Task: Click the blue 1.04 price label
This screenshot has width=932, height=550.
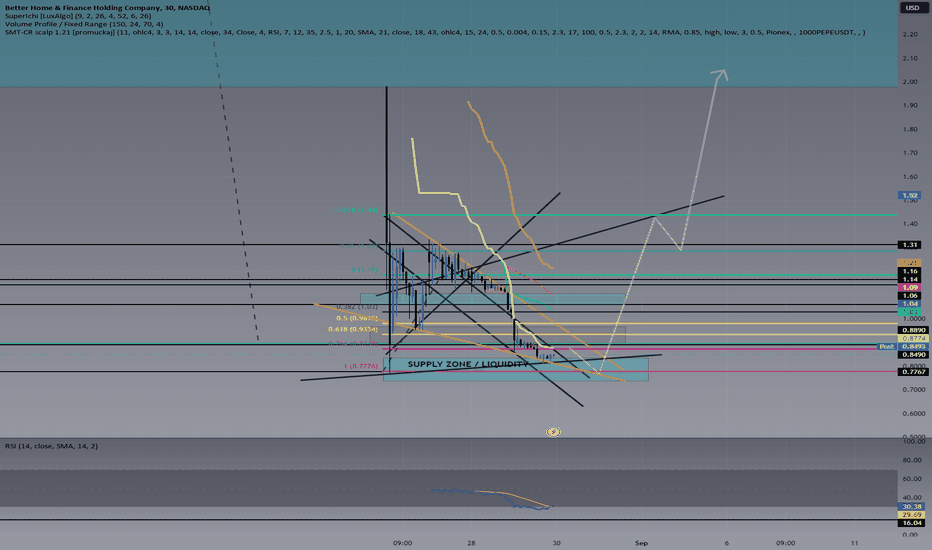Action: click(909, 303)
